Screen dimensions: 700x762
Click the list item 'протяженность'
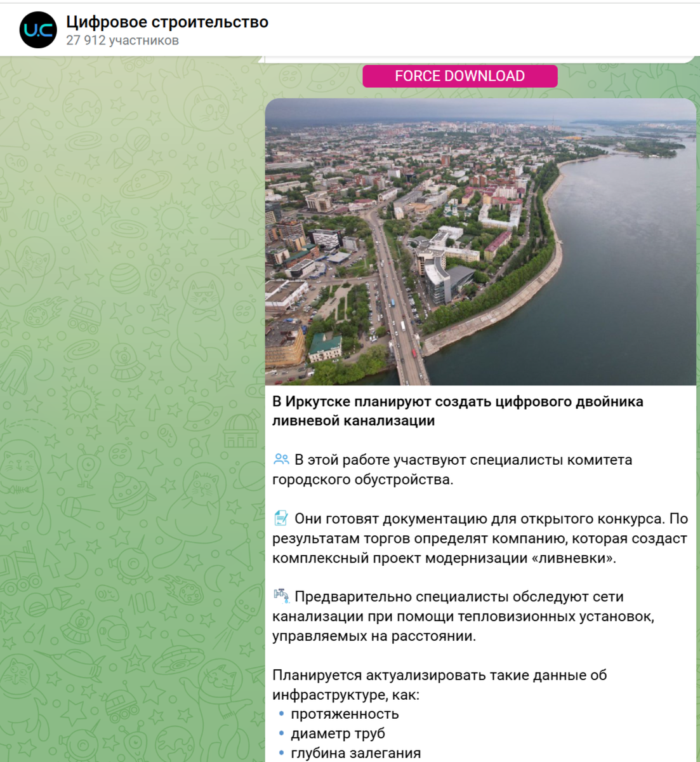(345, 714)
